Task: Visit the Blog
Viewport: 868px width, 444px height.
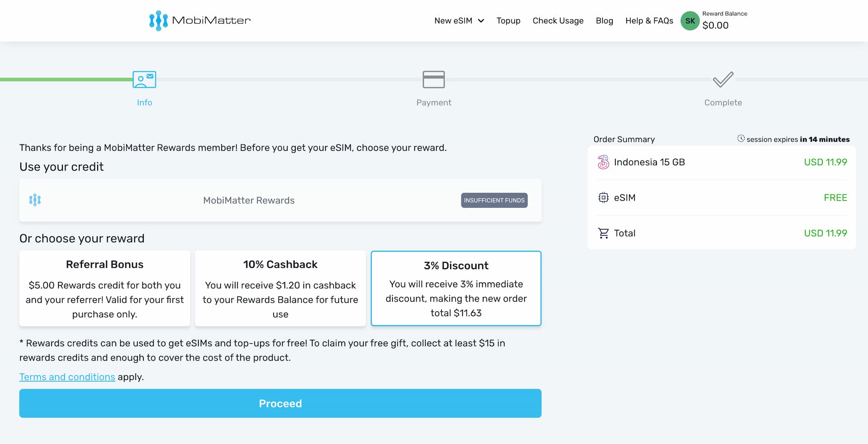Action: [x=604, y=21]
